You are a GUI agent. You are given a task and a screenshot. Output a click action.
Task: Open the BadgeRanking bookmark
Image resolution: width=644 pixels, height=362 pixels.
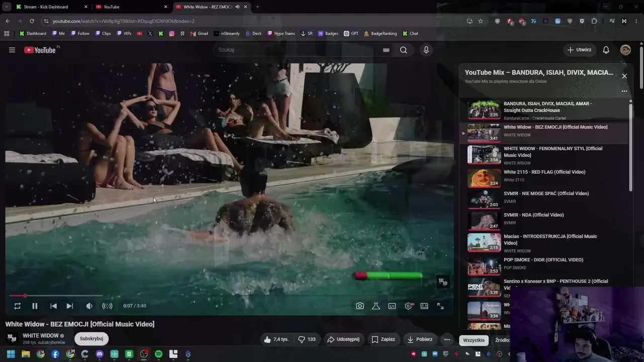pos(380,34)
